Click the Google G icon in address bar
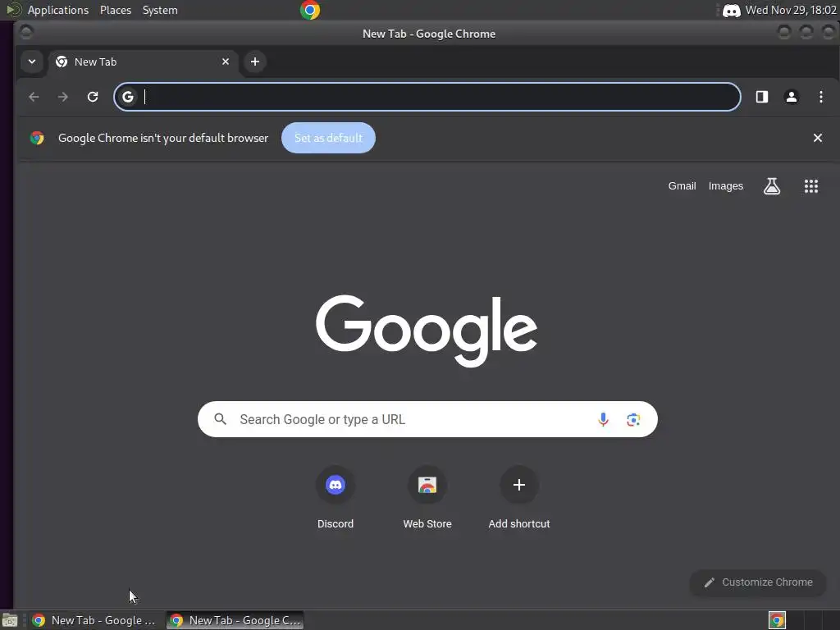Image resolution: width=840 pixels, height=630 pixels. (128, 97)
